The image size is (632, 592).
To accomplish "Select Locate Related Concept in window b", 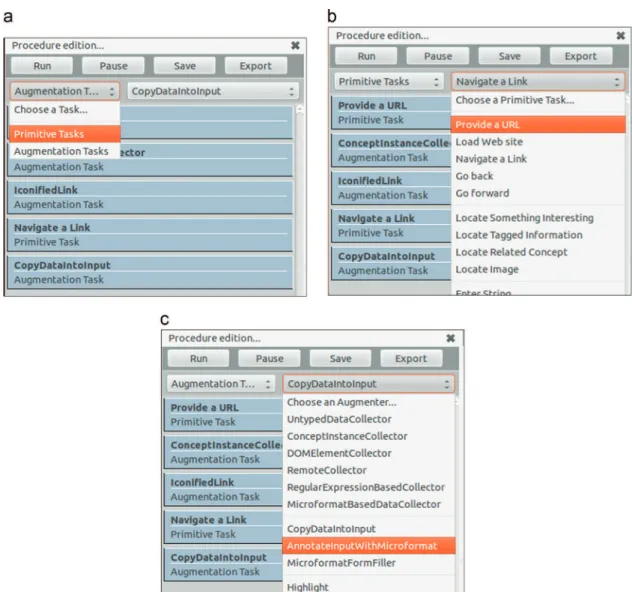I will [538, 252].
